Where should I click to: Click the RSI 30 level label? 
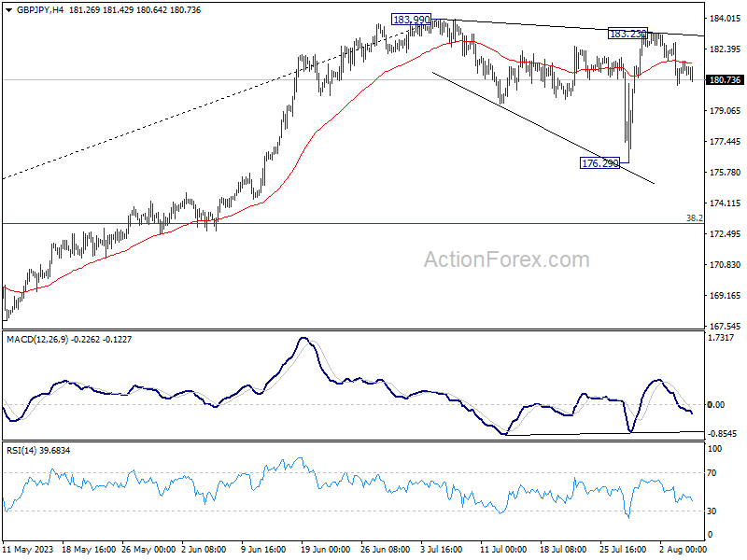click(712, 511)
